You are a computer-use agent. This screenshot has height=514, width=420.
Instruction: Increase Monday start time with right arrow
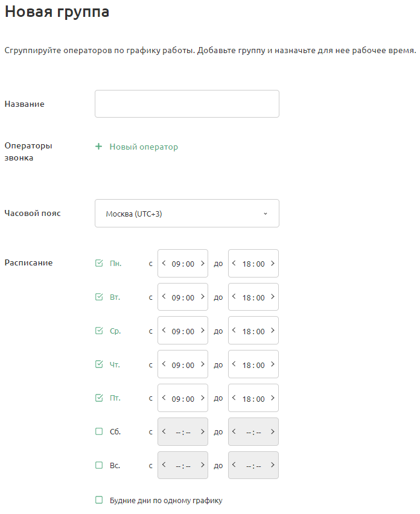[x=202, y=264]
